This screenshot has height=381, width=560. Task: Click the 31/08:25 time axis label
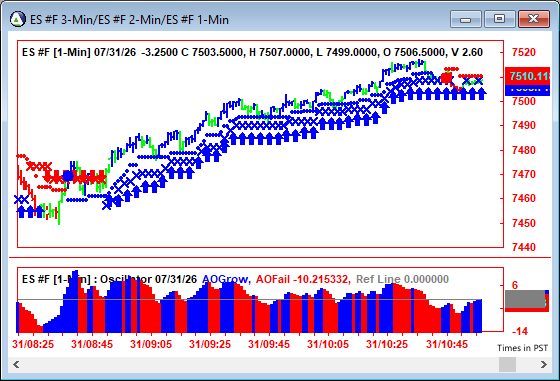[x=33, y=344]
